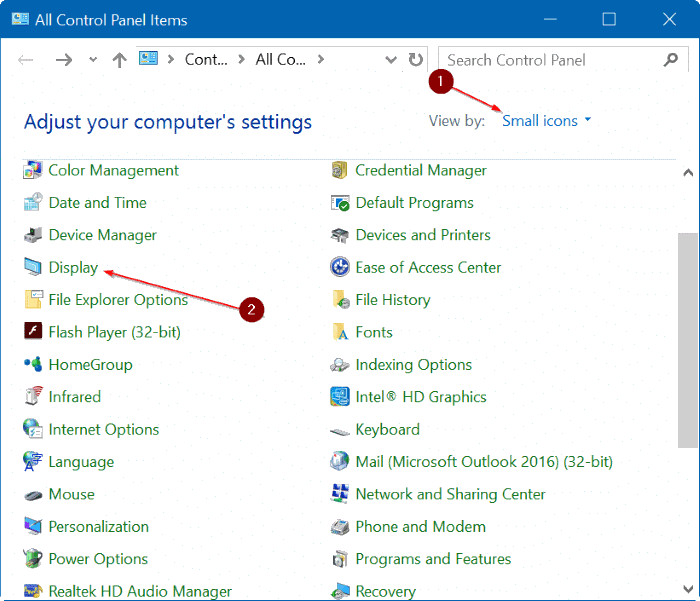Click the scrollbar up arrow
Viewport: 700px width, 601px height.
click(688, 173)
